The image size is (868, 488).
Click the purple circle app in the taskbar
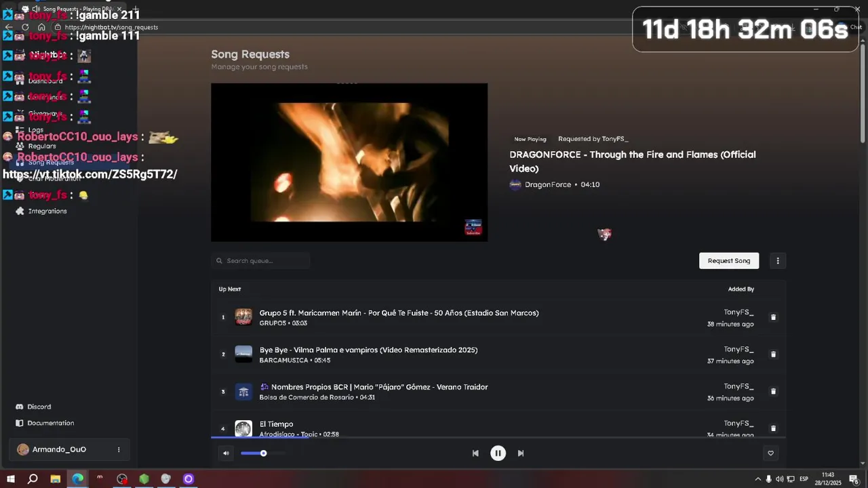coord(189,479)
